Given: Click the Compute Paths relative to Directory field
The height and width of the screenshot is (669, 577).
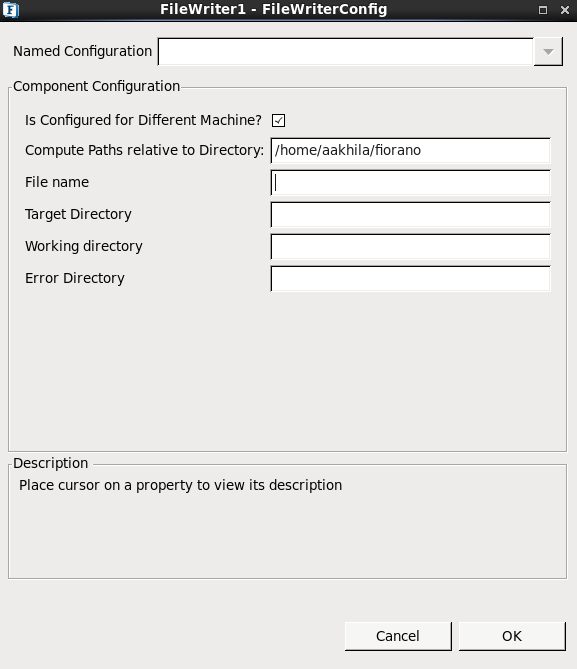Looking at the screenshot, I should 411,151.
